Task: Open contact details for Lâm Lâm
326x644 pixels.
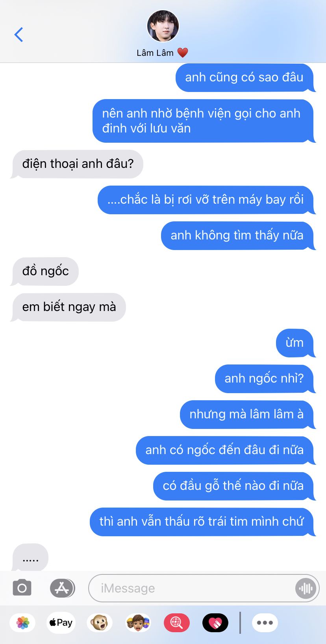Action: (x=162, y=53)
